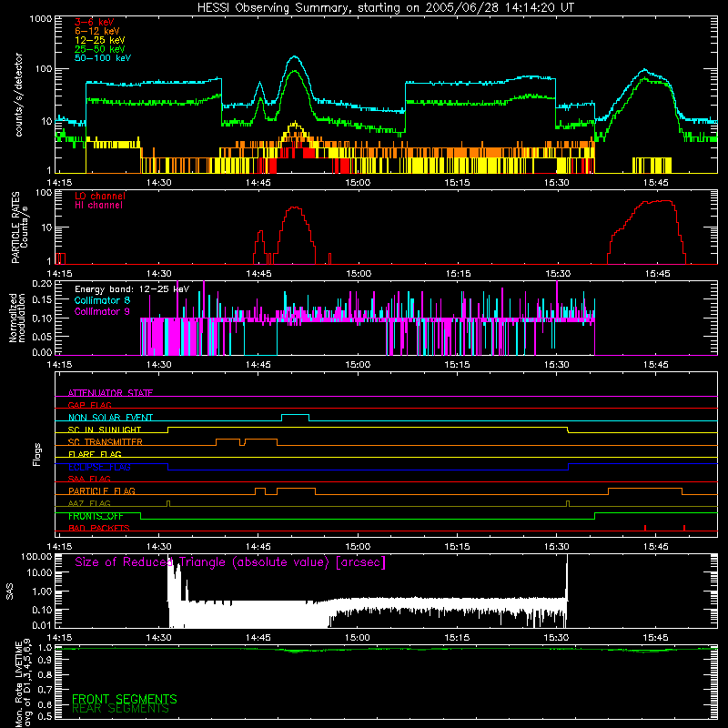The image size is (728, 728).
Task: Select the SC_TRANSMITTER flag label
Action: coord(106,441)
